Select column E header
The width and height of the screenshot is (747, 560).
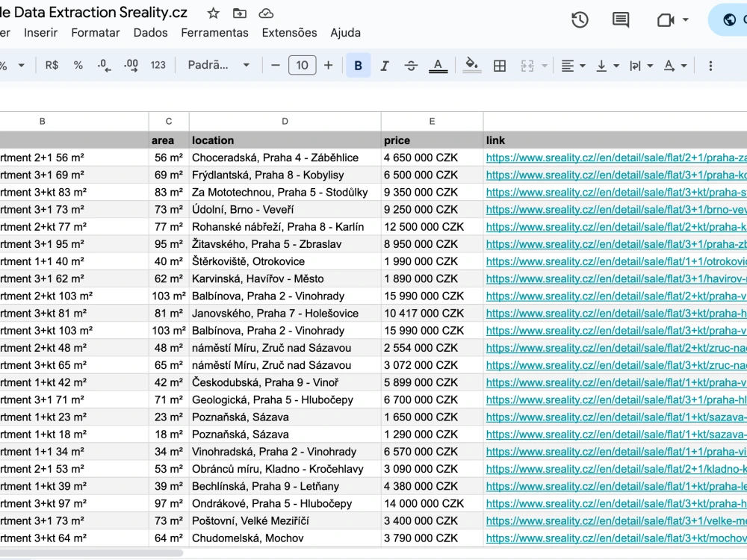432,122
